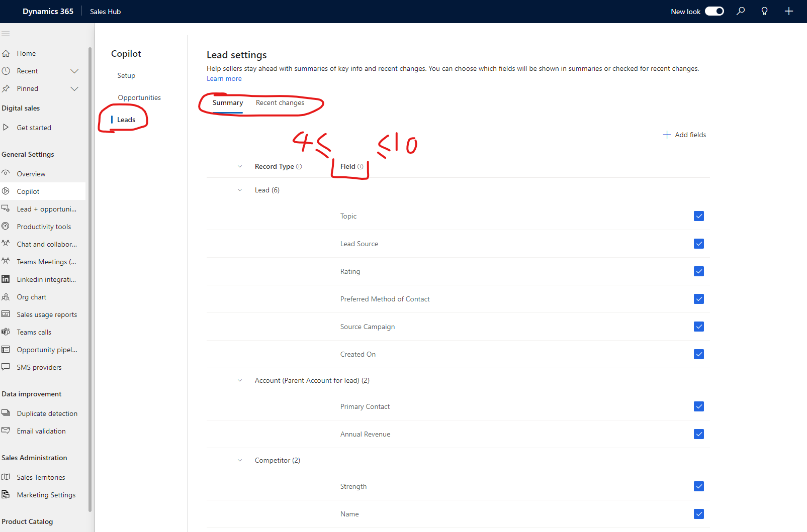Viewport: 807px width, 532px height.
Task: Uncheck the Annual Revenue checkbox
Action: click(699, 434)
